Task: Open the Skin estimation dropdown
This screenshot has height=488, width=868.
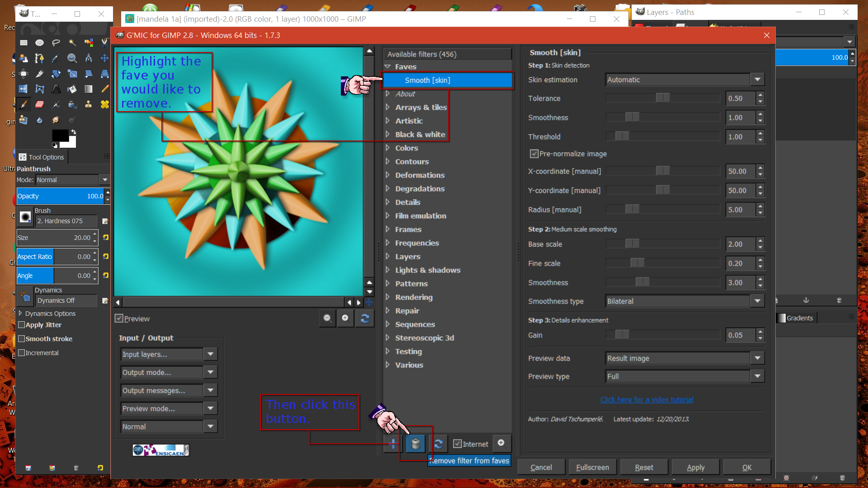Action: tap(685, 80)
